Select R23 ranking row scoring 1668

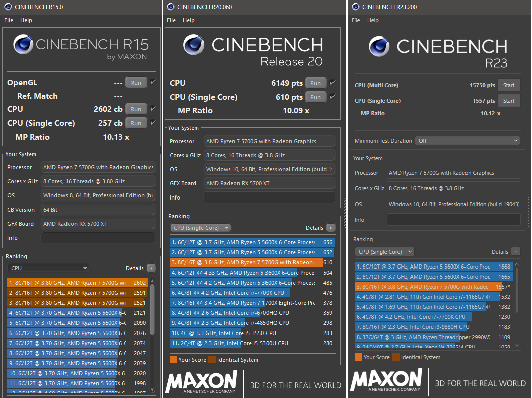pyautogui.click(x=434, y=267)
